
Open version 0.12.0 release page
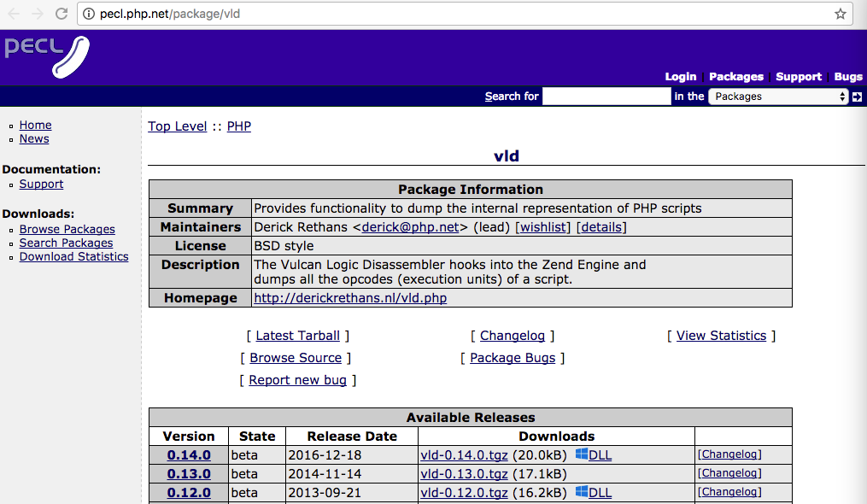coord(189,493)
